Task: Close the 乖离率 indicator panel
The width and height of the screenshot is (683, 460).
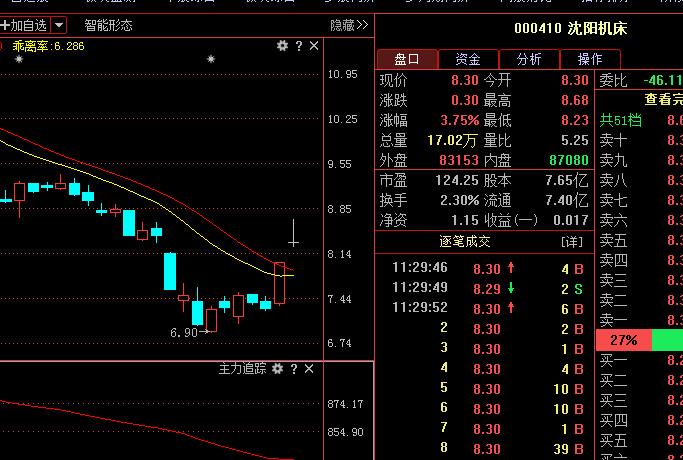Action: click(x=314, y=46)
